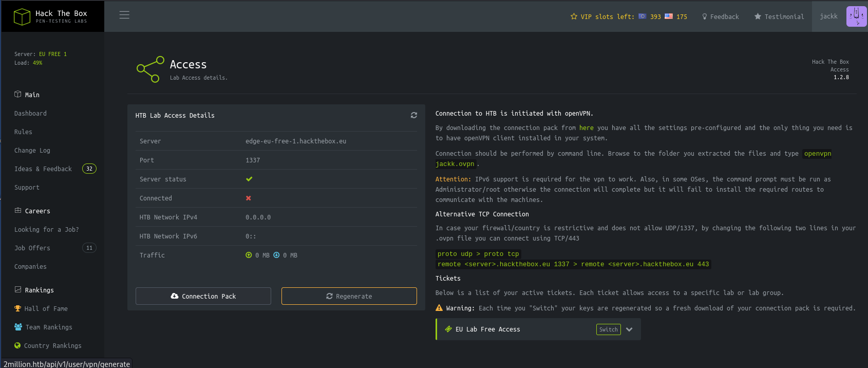Open the jackk user avatar image
Screen dimensions: 868x368
click(856, 16)
